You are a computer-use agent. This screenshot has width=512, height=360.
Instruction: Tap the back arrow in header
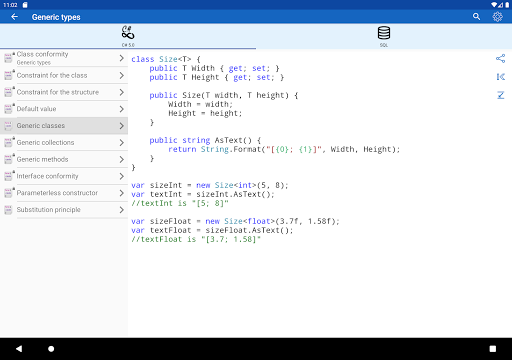tap(14, 17)
